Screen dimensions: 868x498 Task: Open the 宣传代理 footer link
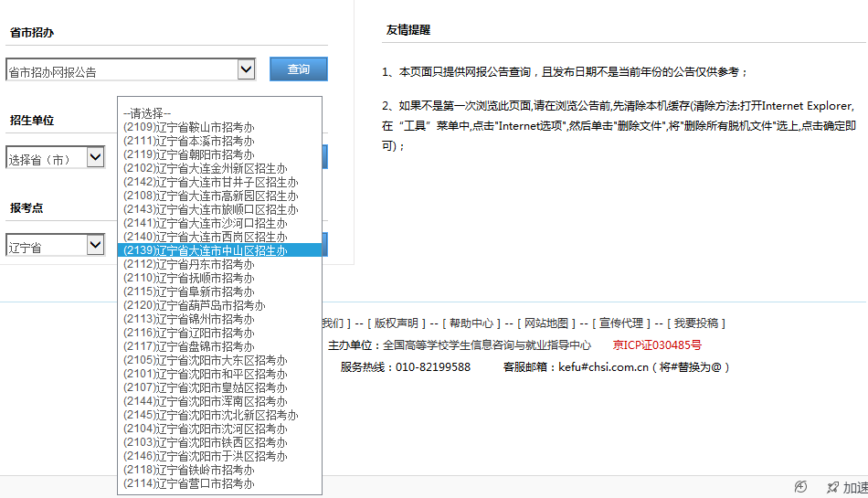click(623, 323)
